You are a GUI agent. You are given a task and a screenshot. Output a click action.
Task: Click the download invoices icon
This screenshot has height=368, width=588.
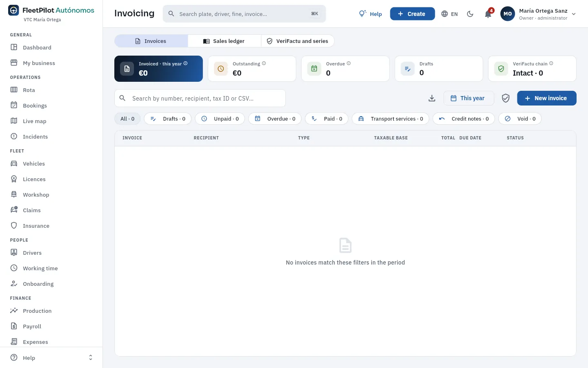click(x=432, y=98)
